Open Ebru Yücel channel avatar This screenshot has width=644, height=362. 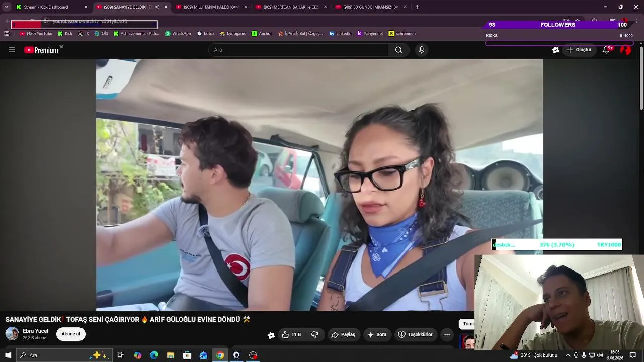tap(12, 334)
